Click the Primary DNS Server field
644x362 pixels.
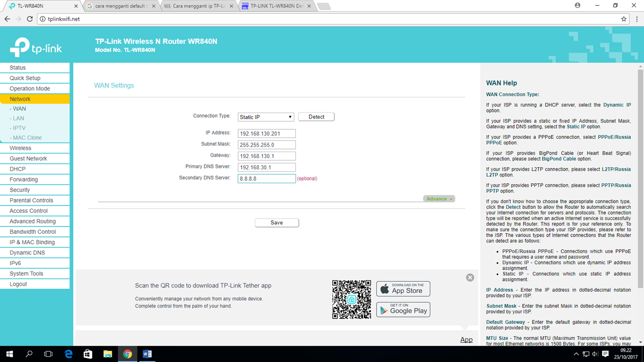pos(266,167)
